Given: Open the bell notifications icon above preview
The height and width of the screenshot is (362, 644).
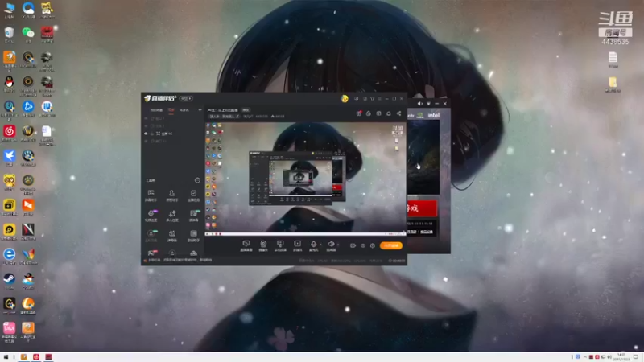Looking at the screenshot, I should click(389, 113).
